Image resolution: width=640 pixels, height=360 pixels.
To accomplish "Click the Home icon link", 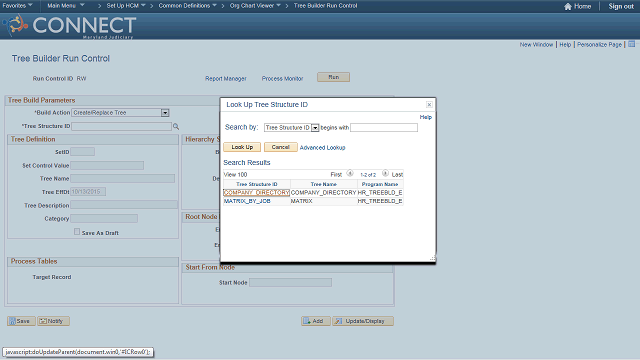I will point(577,6).
